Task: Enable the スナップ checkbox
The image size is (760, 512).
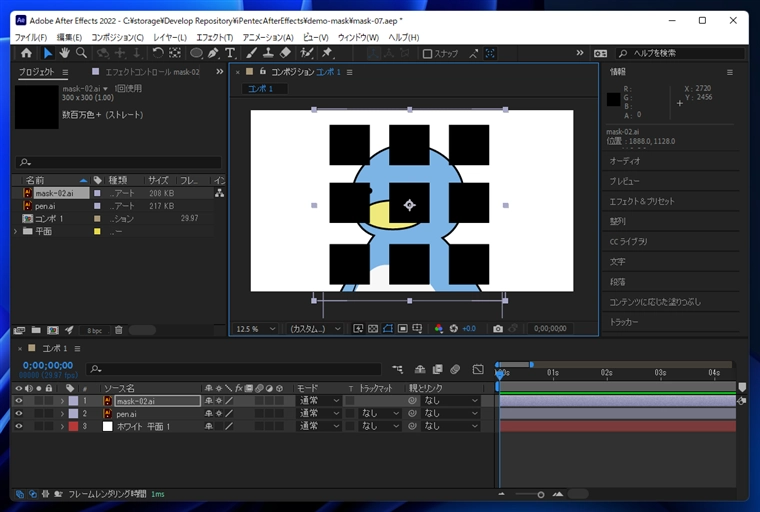Action: click(428, 54)
